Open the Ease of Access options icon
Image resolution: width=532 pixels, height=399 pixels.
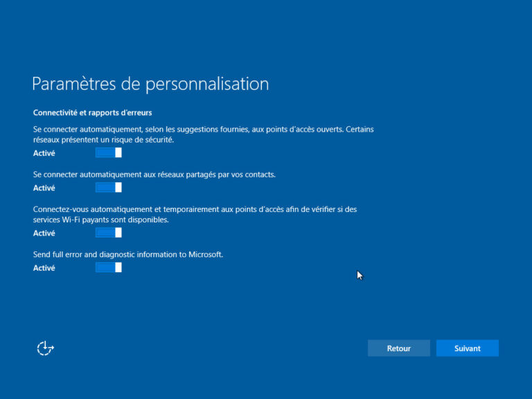click(x=45, y=348)
